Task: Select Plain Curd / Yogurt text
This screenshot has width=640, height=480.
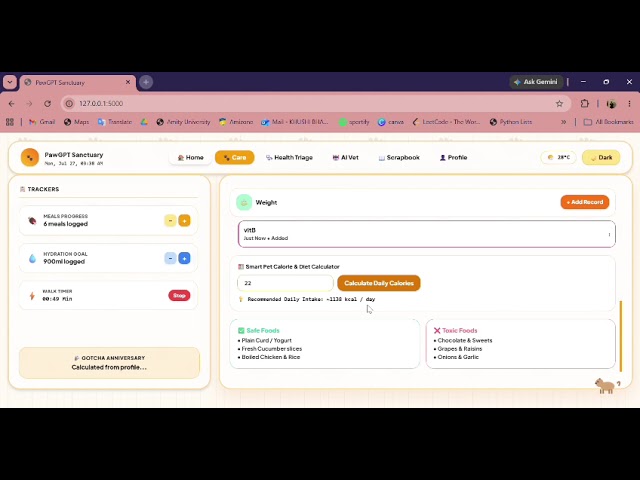Action: (x=267, y=340)
